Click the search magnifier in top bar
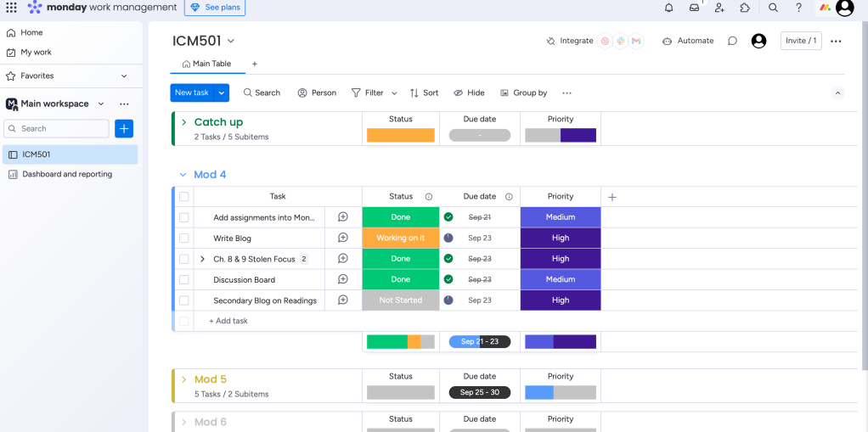 [773, 8]
